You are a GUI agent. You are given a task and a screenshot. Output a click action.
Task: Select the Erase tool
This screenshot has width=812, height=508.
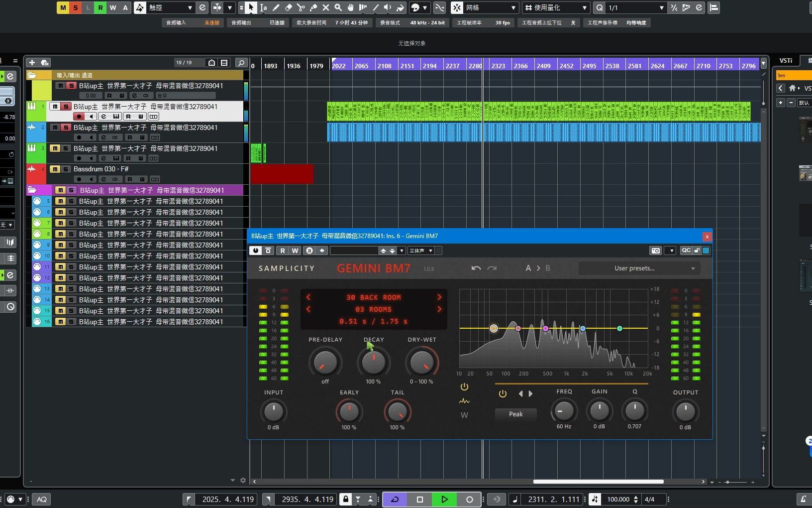(289, 7)
